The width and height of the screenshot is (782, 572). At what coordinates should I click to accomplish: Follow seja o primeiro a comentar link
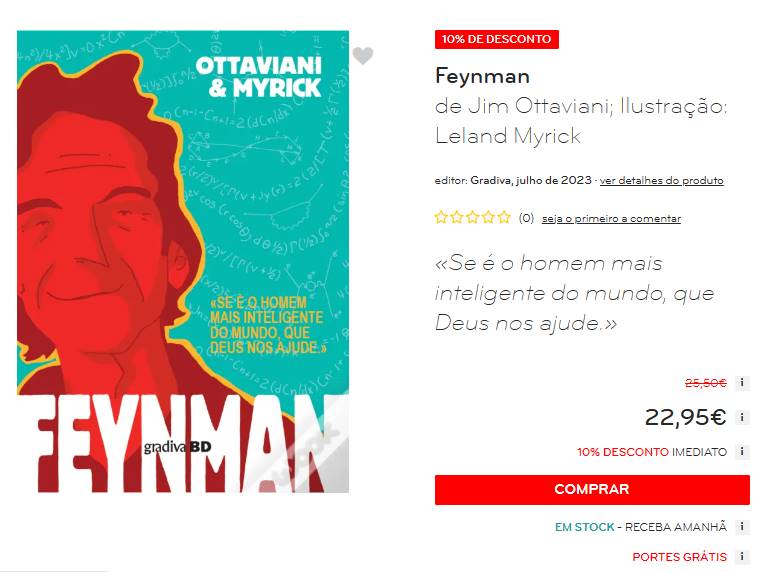[611, 218]
